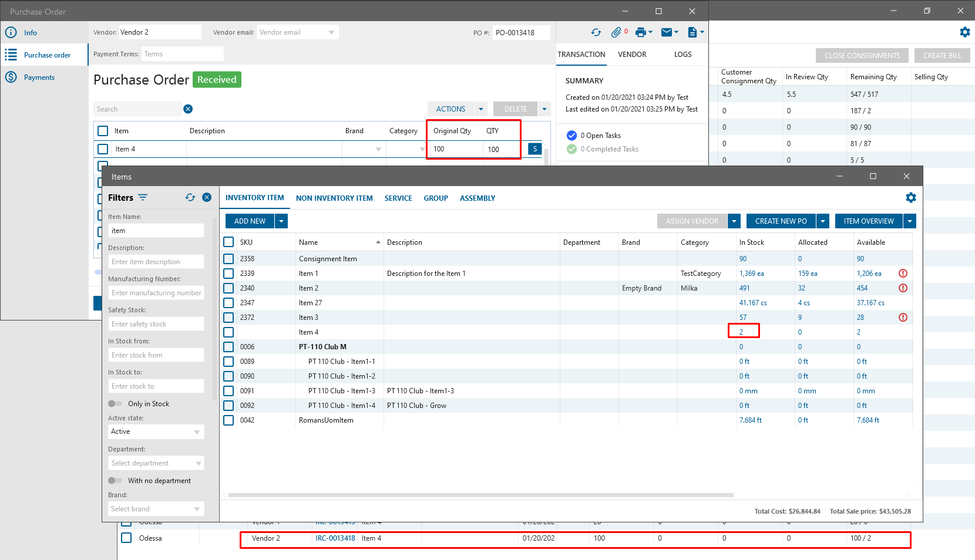Click the red warning icon for Item 1
Image resolution: width=975 pixels, height=560 pixels.
(x=903, y=274)
